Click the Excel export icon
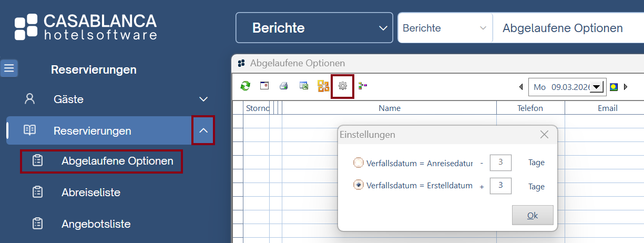Screen dimensions: 644x243 tap(303, 86)
